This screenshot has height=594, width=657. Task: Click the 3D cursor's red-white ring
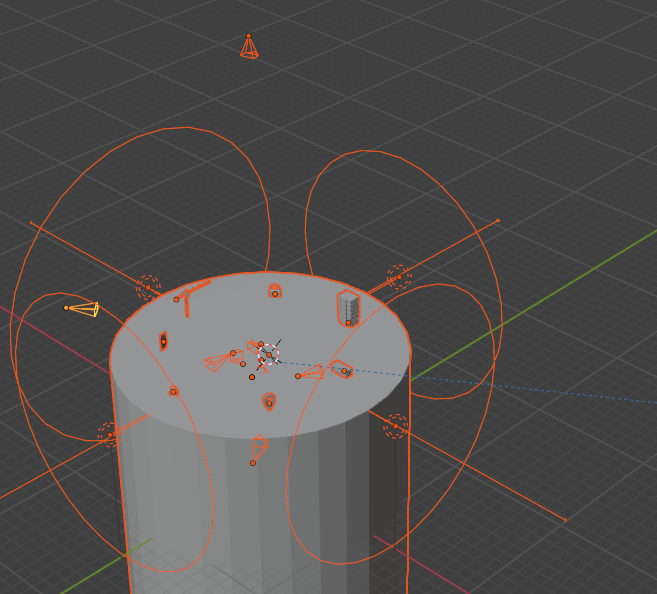pos(269,354)
